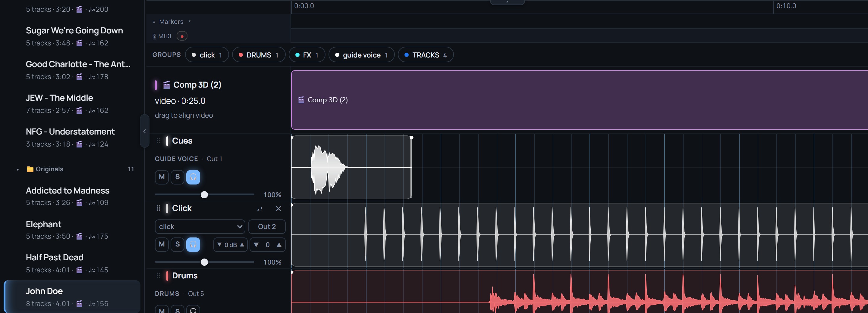Solo the Cues track
This screenshot has width=868, height=313.
pos(178,177)
